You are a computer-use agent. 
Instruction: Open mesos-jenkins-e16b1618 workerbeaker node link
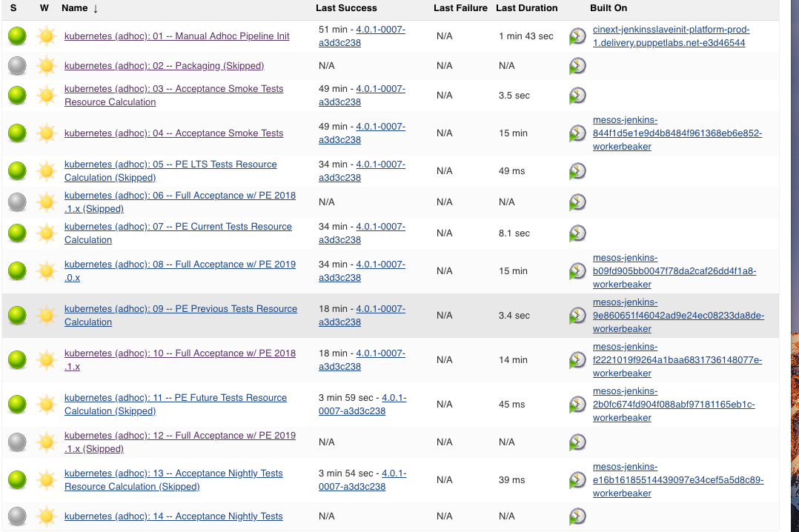(678, 479)
